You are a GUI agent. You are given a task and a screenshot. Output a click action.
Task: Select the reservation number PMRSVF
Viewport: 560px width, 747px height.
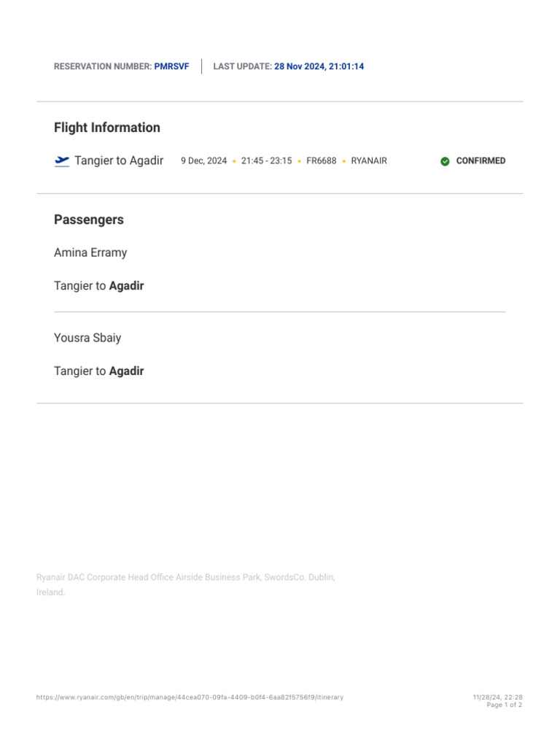tap(171, 66)
